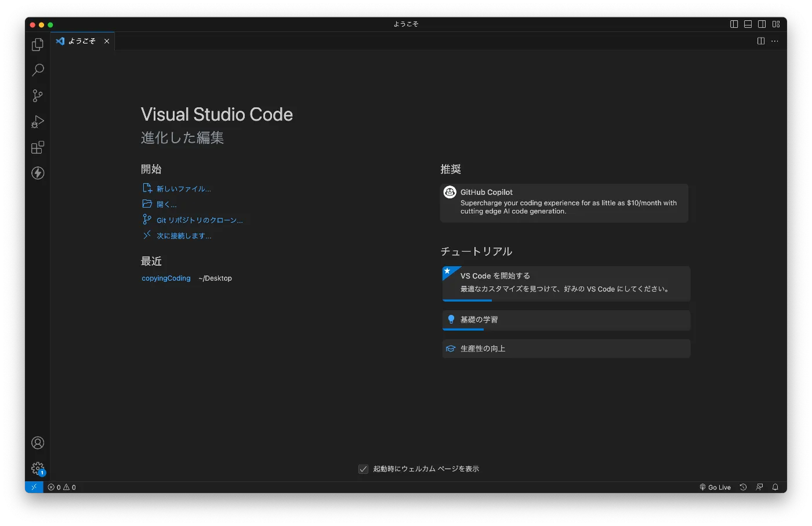Open customize layout icon in title bar
The height and width of the screenshot is (526, 812).
tap(776, 24)
